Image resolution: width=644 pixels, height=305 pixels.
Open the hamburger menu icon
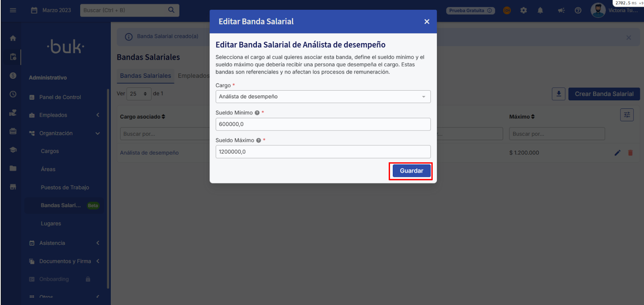(13, 10)
